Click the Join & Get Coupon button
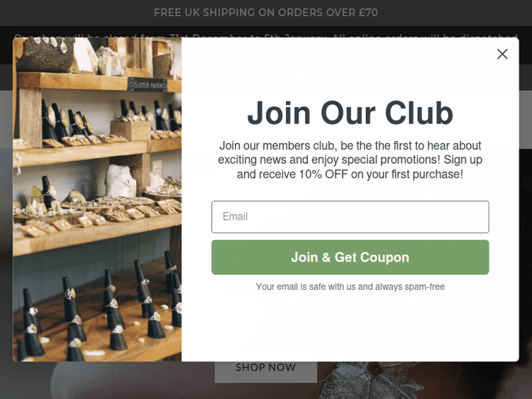532x399 pixels. 350,257
